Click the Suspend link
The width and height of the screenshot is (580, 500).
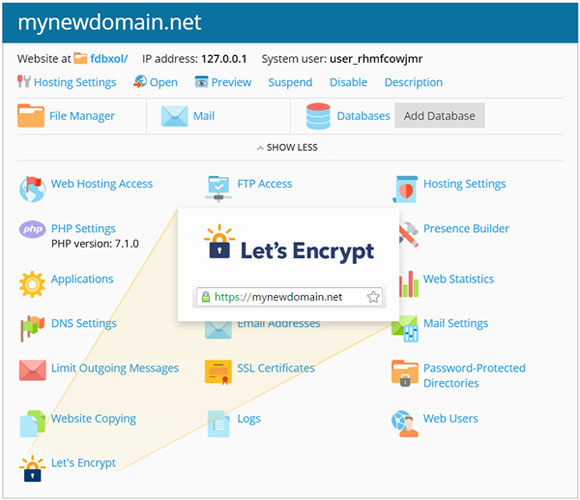[x=290, y=82]
